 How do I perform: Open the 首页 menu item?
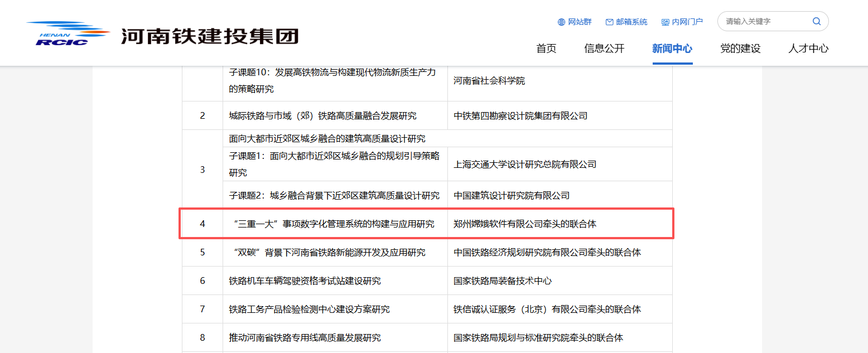pyautogui.click(x=546, y=49)
